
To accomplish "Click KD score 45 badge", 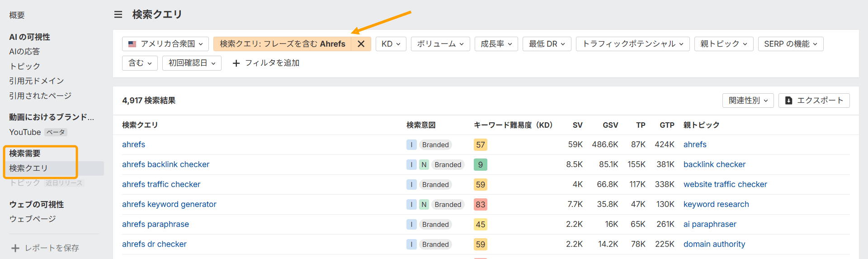I will (x=480, y=225).
